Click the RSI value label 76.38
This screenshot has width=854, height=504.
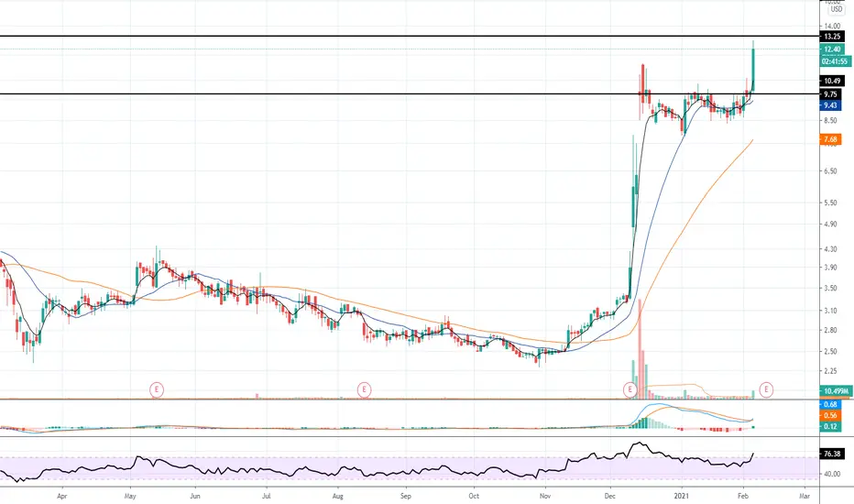click(832, 454)
